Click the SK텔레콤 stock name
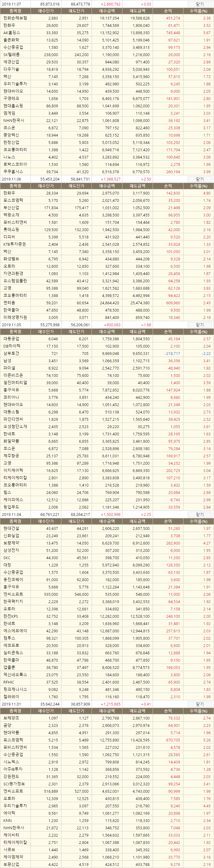The width and height of the screenshot is (214, 868). [x=12, y=55]
